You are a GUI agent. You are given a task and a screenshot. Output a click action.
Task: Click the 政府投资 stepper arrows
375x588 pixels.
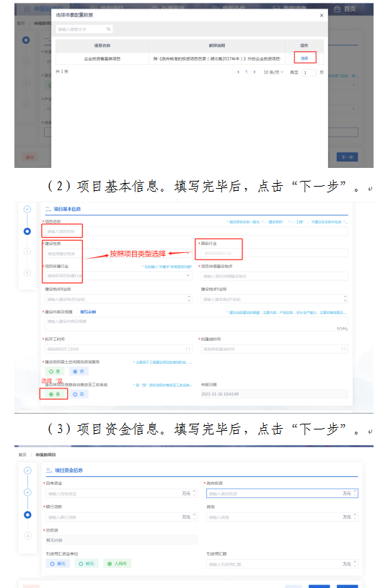[x=355, y=494]
